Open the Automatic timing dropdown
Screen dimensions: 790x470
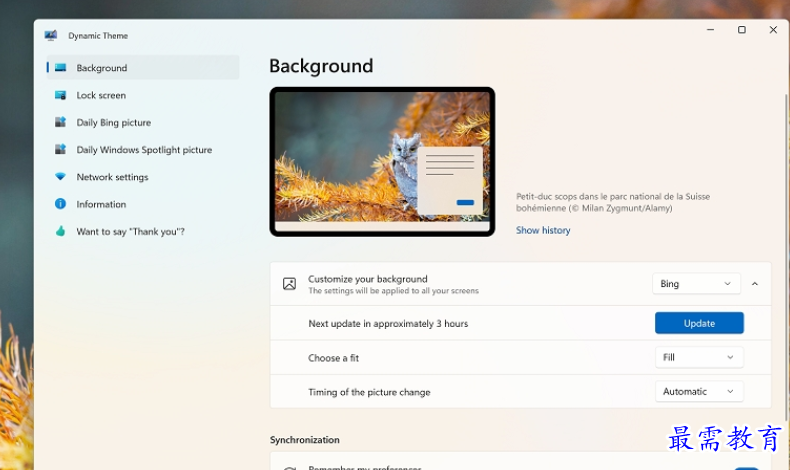point(699,391)
